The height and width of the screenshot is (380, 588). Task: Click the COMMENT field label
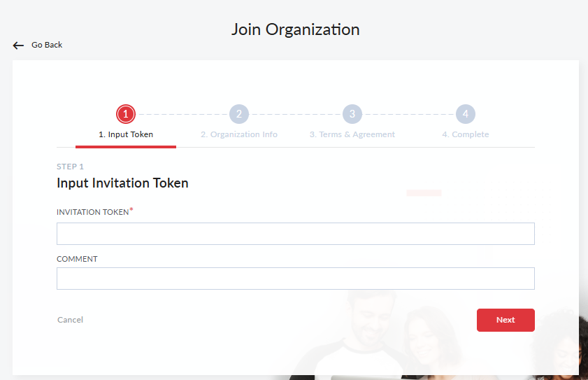tap(77, 259)
